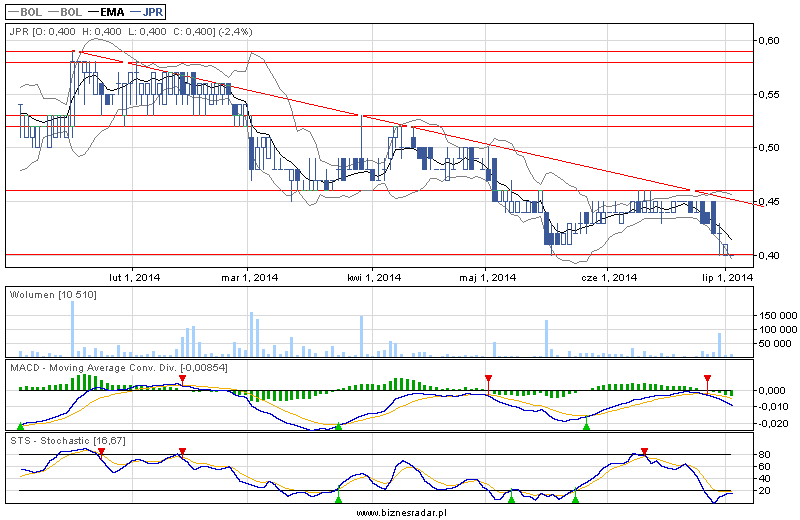Image resolution: width=800 pixels, height=520 pixels.
Task: Click Stochastic red marker in mid February
Action: [182, 452]
